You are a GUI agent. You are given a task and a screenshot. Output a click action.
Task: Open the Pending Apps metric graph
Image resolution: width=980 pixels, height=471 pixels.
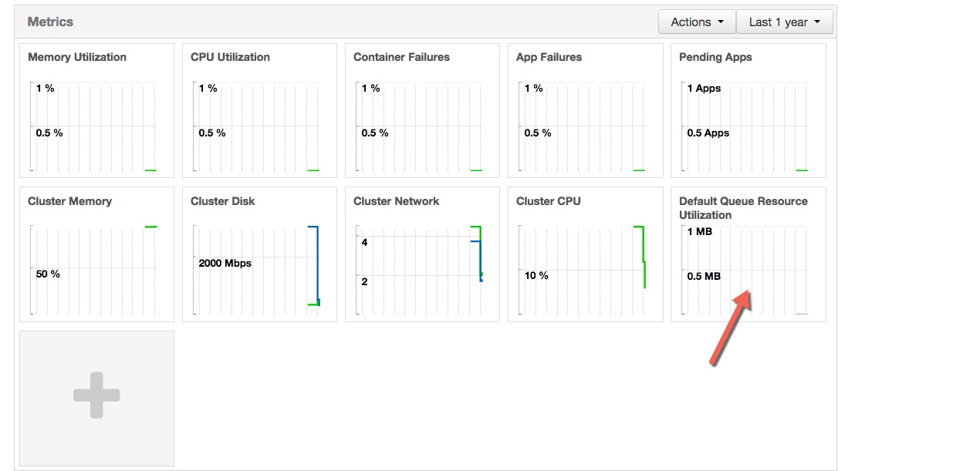pos(749,109)
